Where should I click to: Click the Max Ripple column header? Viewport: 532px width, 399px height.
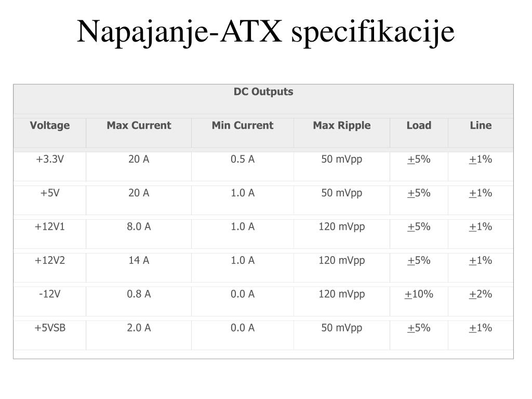click(342, 126)
